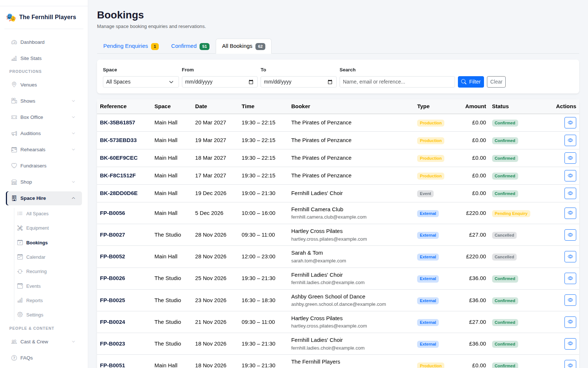Open booking reference BK-573EBD33
Viewport: 588px width, 368px height.
pos(118,141)
